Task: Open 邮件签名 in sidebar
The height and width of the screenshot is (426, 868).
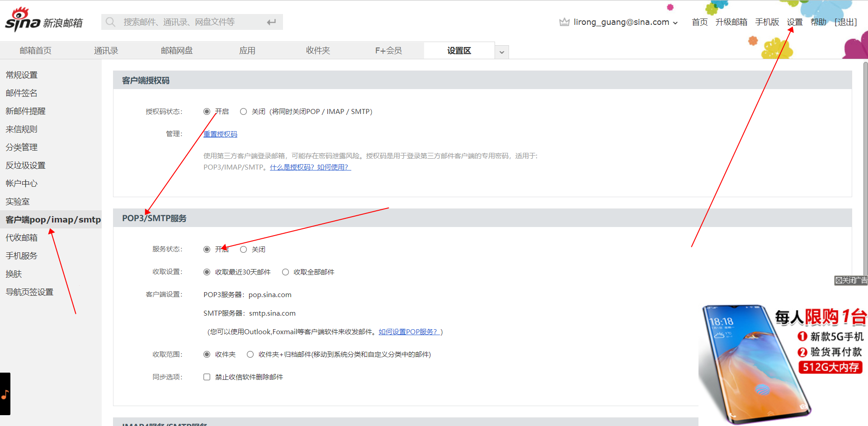Action: pyautogui.click(x=22, y=93)
